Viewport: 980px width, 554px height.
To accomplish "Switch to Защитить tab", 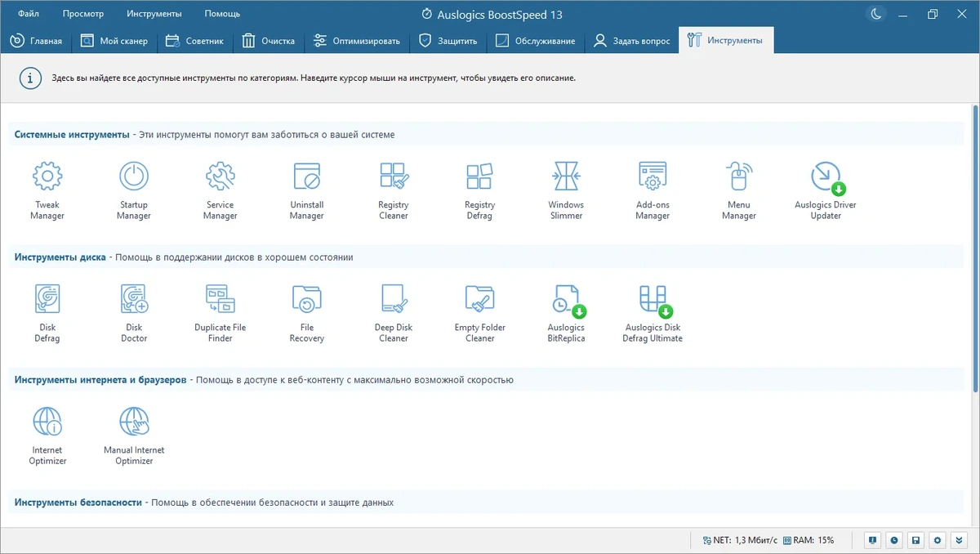I will (448, 41).
